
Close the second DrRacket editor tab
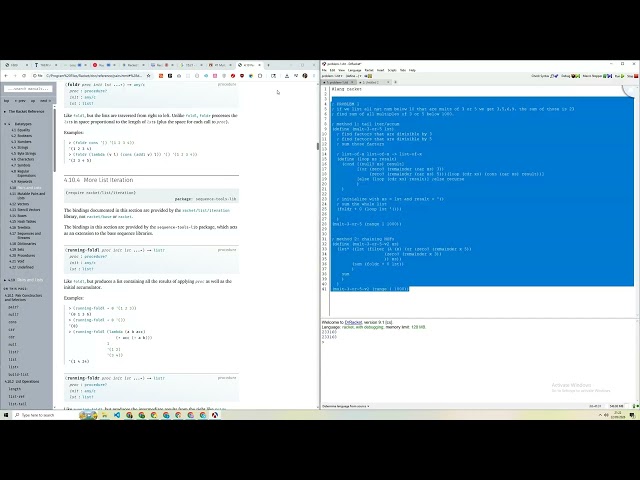click(x=388, y=82)
